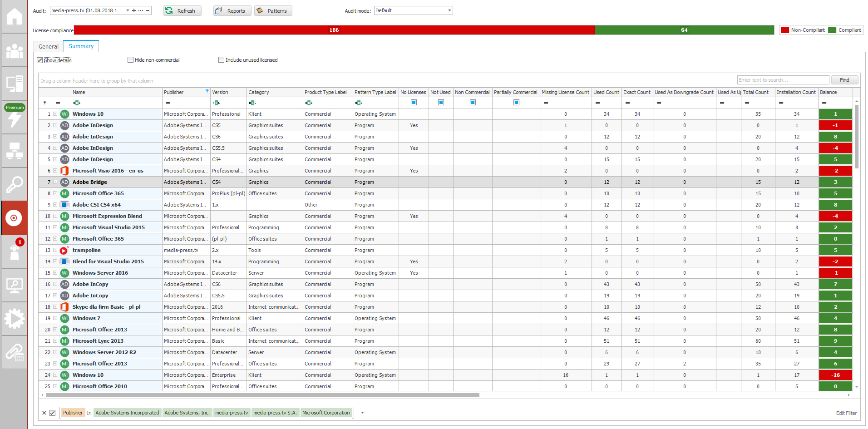This screenshot has height=429, width=868.
Task: Expand the Windows 10 Professional row
Action: 55,114
